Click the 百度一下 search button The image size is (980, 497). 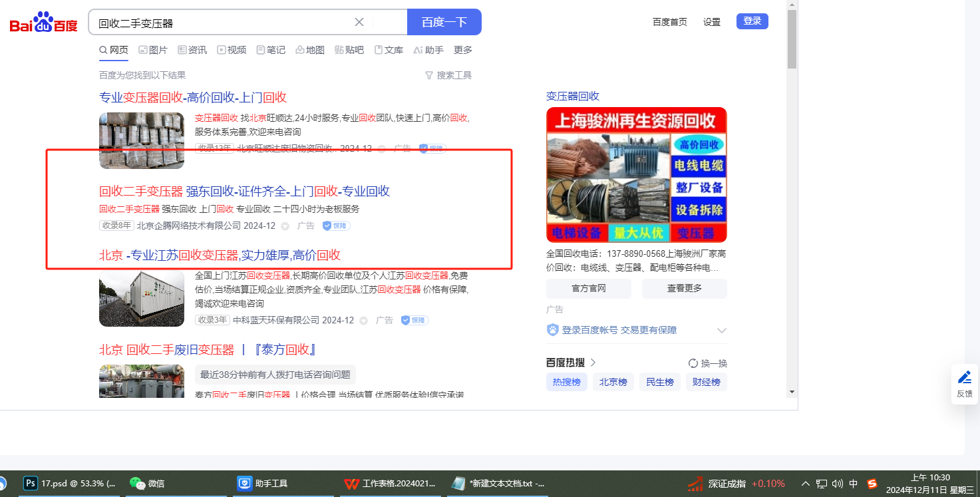444,22
